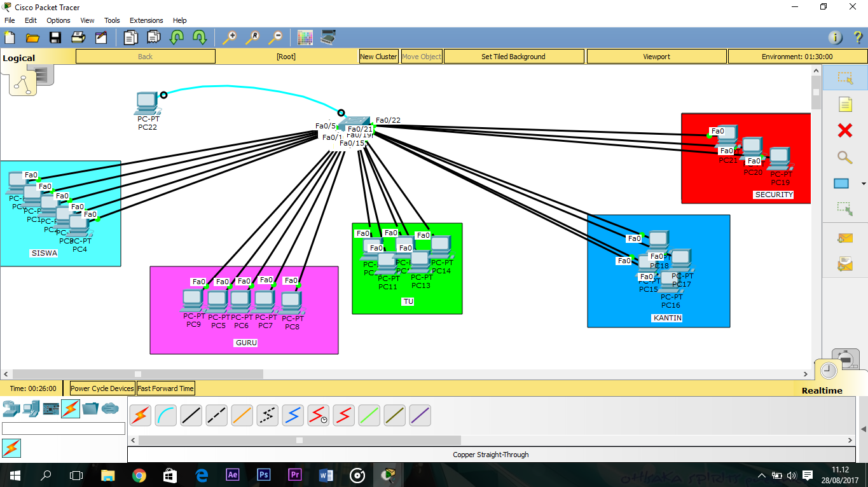Paste objects using toolbar icon
The width and height of the screenshot is (868, 487).
coord(154,38)
